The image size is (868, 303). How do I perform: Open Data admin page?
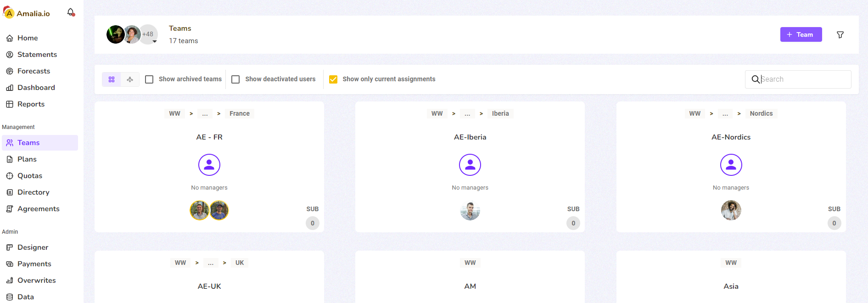[40, 297]
